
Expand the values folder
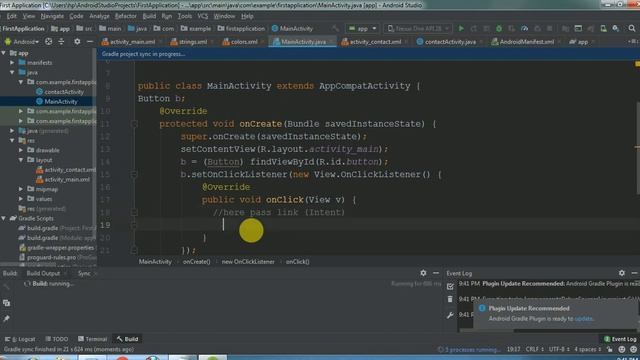pyautogui.click(x=21, y=199)
